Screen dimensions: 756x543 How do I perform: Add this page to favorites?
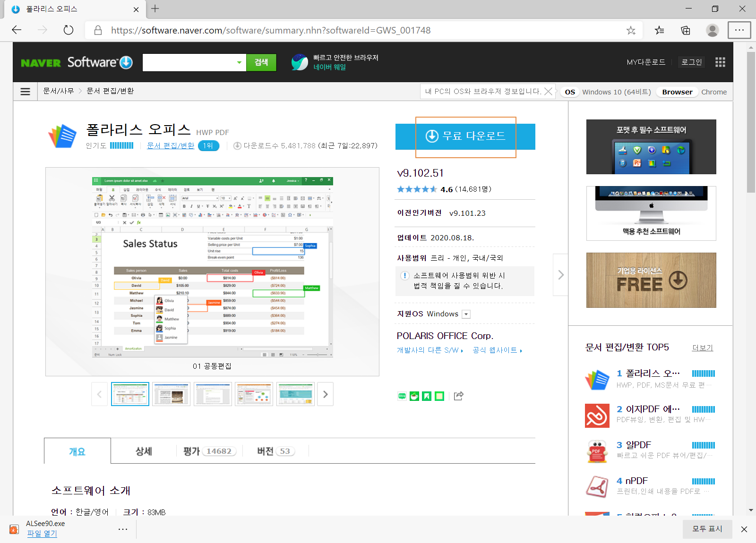coord(631,30)
